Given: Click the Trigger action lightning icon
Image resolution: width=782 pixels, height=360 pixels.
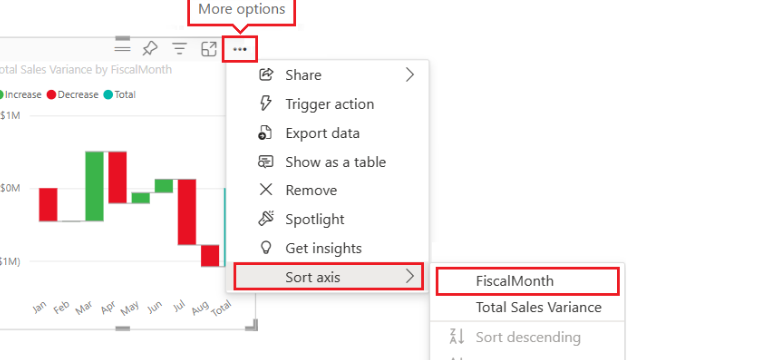Looking at the screenshot, I should pyautogui.click(x=266, y=103).
